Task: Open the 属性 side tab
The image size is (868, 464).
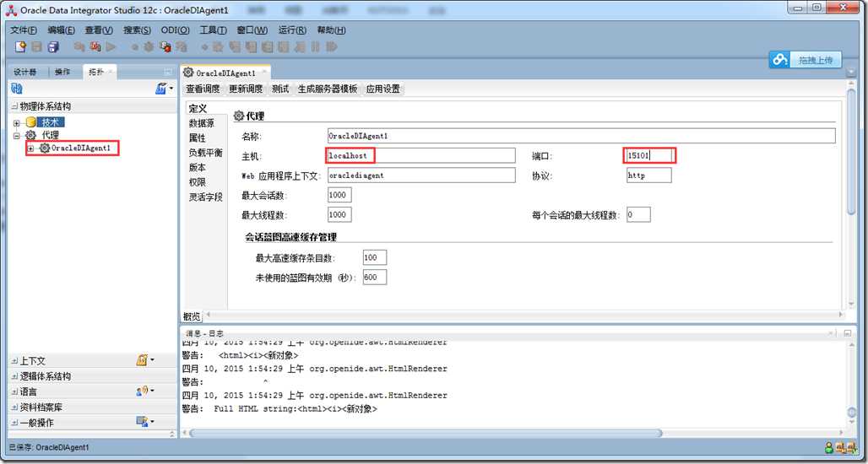Action: pyautogui.click(x=197, y=138)
